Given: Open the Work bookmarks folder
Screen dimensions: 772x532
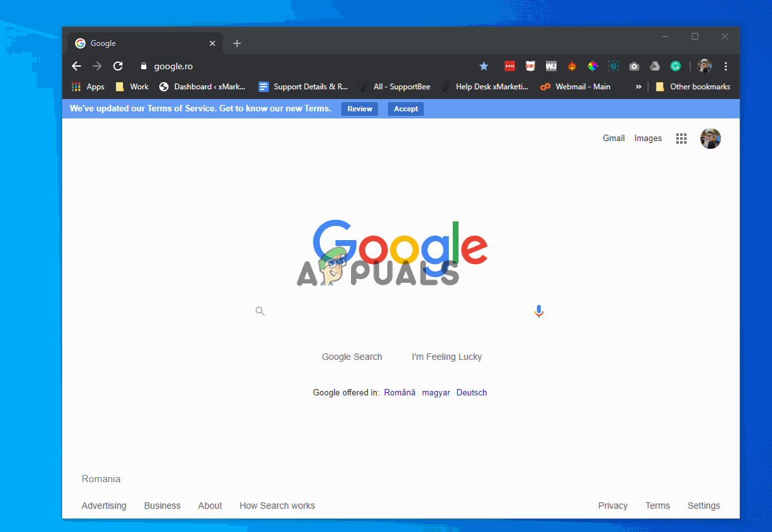Looking at the screenshot, I should pos(131,87).
